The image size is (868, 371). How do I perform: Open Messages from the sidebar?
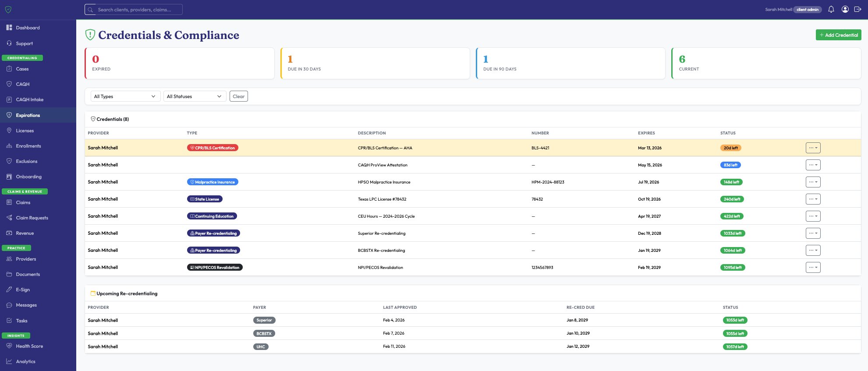[26, 305]
